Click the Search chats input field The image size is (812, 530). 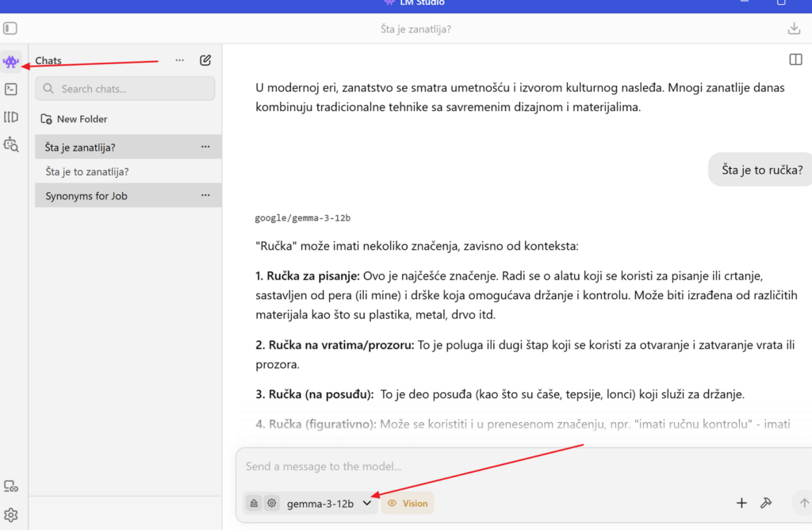(125, 89)
